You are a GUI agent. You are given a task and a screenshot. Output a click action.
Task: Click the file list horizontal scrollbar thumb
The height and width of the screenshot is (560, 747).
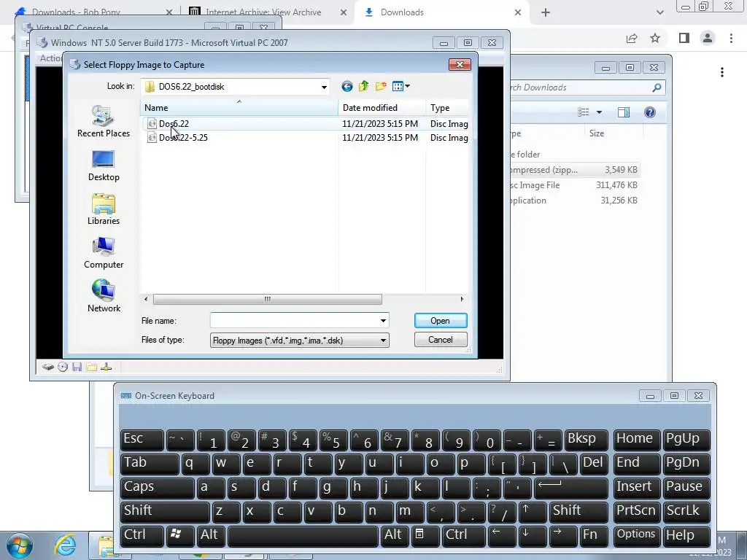coord(267,299)
